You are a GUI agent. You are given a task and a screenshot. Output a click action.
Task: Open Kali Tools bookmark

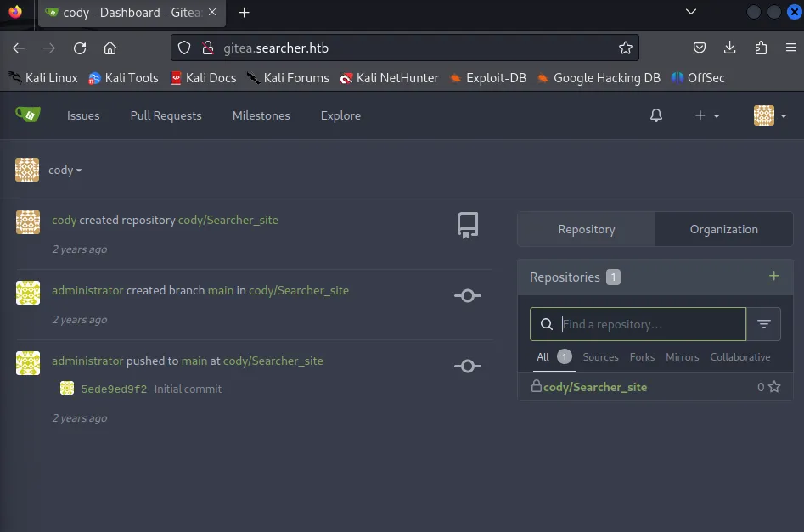pyautogui.click(x=124, y=78)
